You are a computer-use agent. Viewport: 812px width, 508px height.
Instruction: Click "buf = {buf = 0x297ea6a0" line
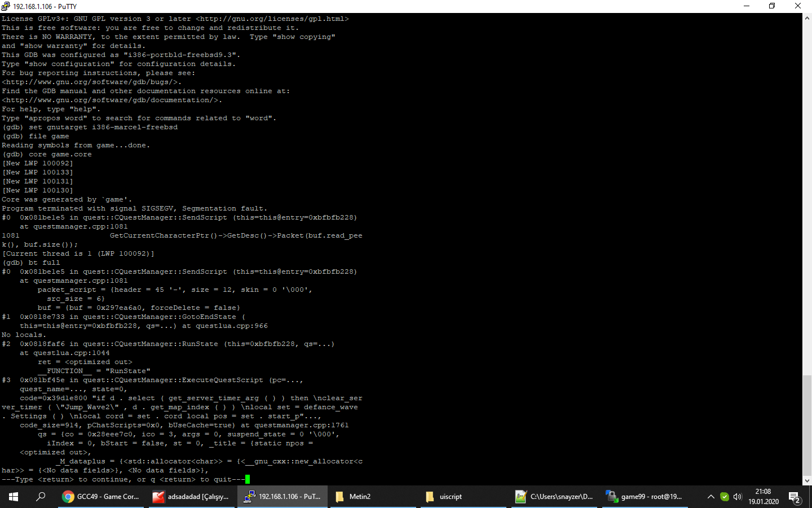pyautogui.click(x=139, y=308)
